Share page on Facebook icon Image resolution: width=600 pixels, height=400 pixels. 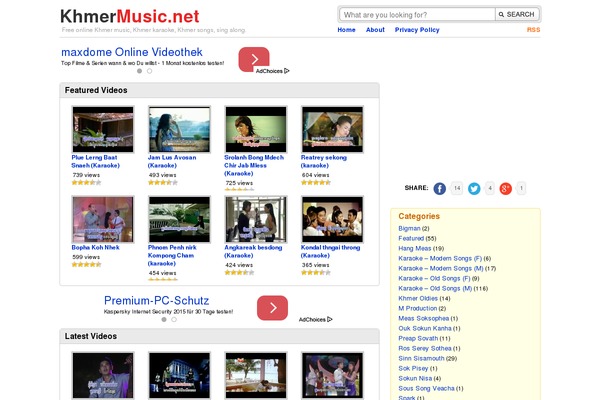(439, 188)
